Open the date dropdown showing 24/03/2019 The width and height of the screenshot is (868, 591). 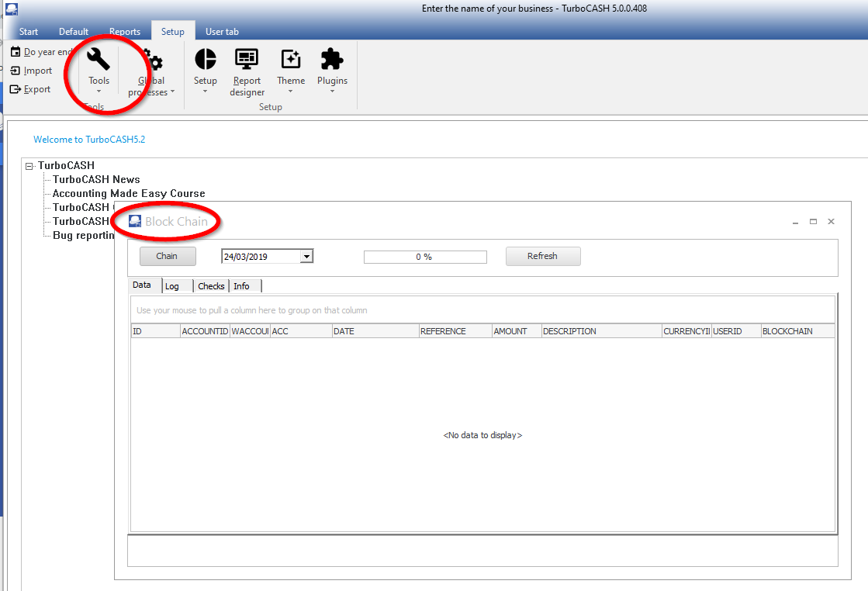pos(306,257)
